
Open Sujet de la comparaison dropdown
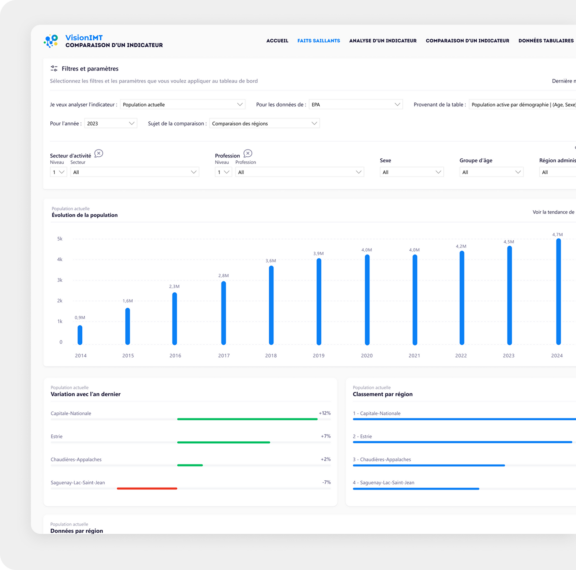(x=264, y=123)
